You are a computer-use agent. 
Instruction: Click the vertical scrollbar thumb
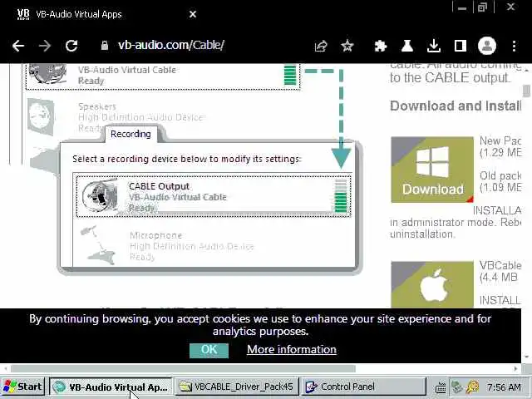[526, 91]
